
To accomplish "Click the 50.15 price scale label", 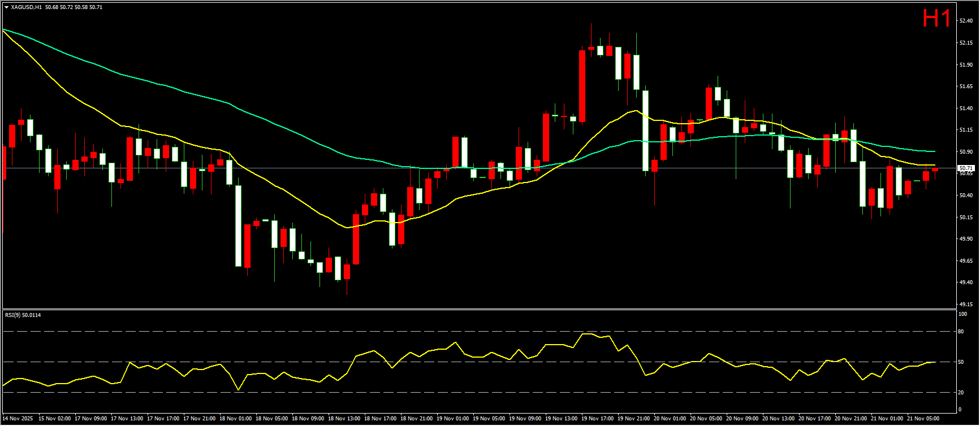I will [x=966, y=217].
